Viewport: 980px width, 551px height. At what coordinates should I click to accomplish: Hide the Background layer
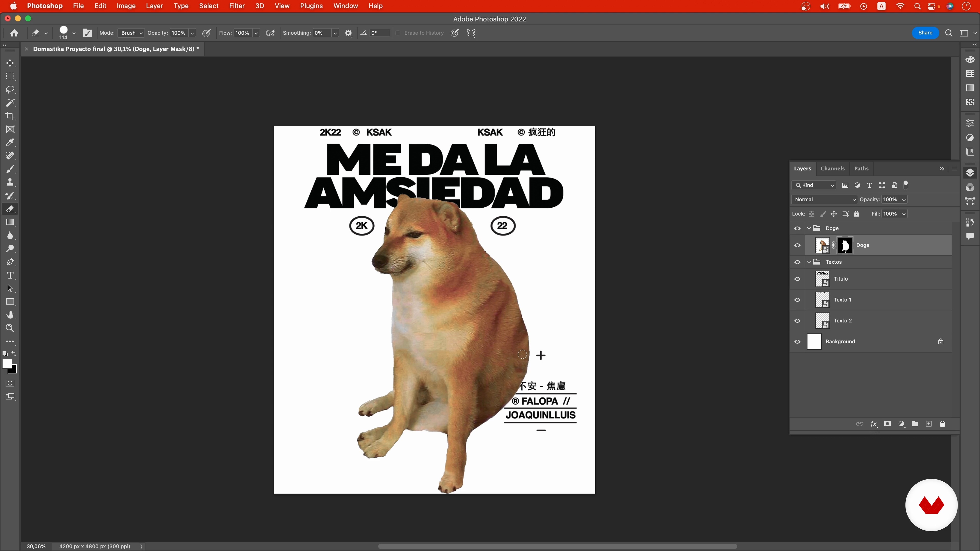tap(797, 342)
